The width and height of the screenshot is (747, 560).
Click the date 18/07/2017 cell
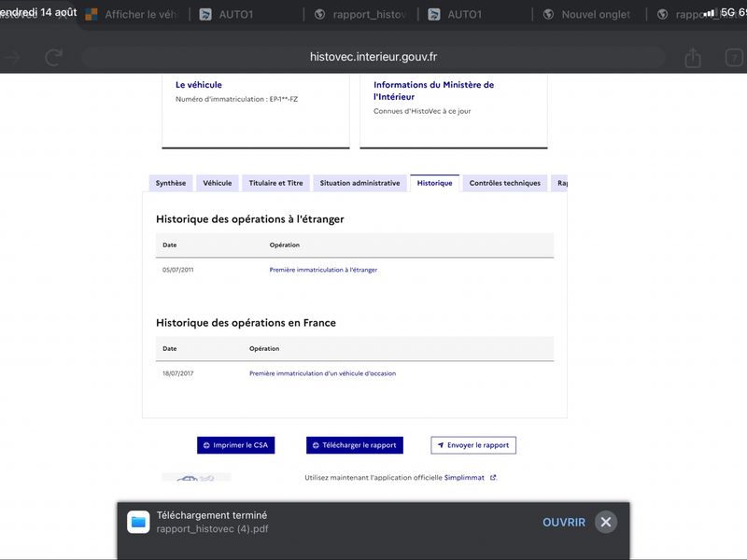(177, 374)
